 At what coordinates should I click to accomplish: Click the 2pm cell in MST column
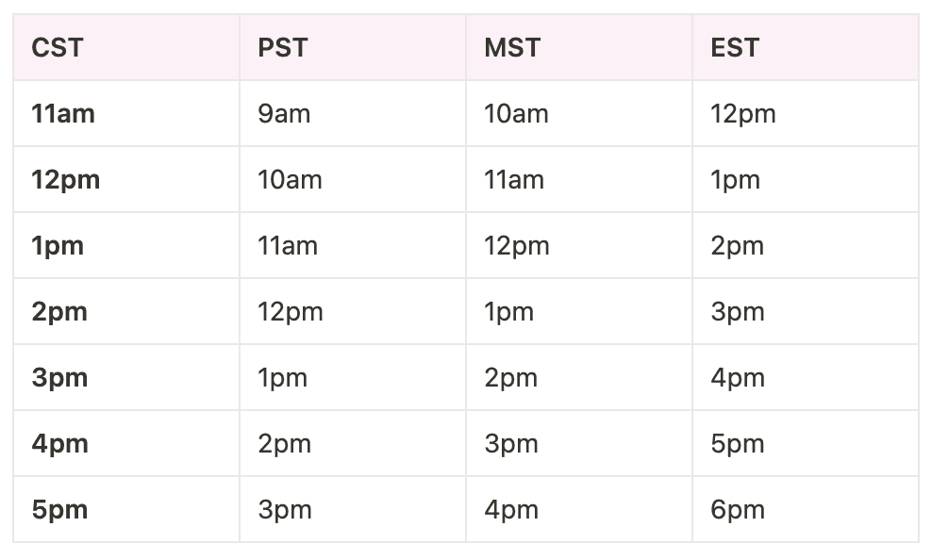[x=511, y=378]
